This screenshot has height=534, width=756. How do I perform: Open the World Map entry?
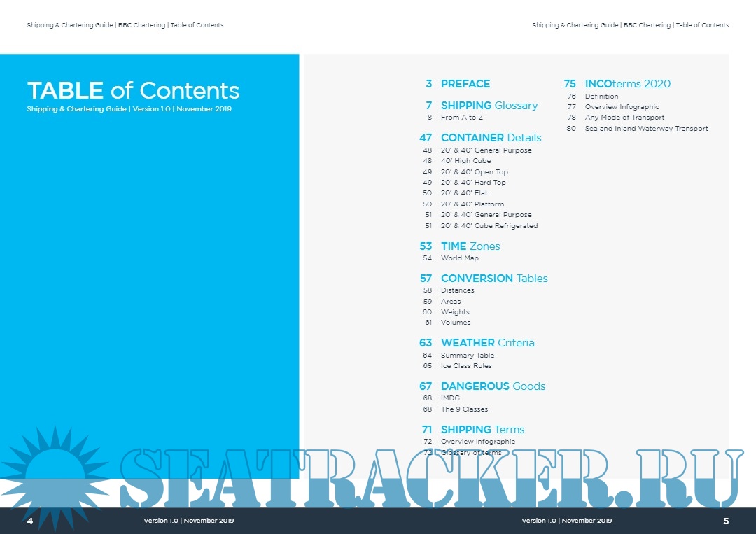459,258
